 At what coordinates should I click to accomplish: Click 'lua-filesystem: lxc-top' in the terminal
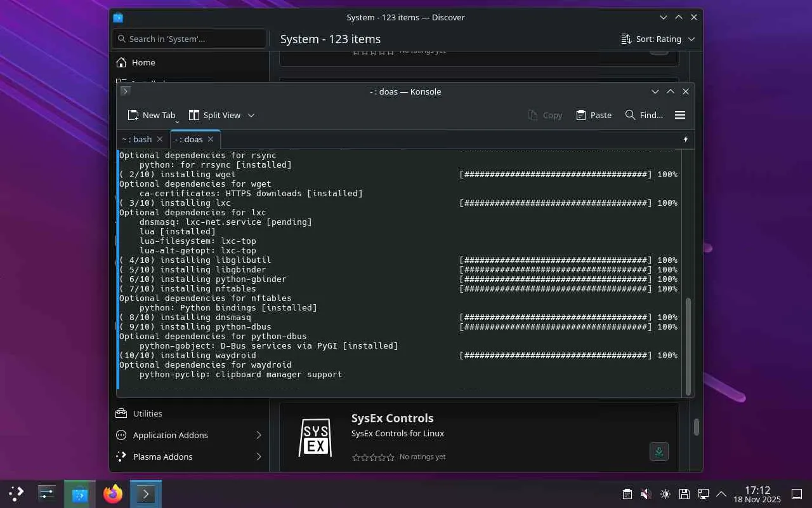(198, 241)
